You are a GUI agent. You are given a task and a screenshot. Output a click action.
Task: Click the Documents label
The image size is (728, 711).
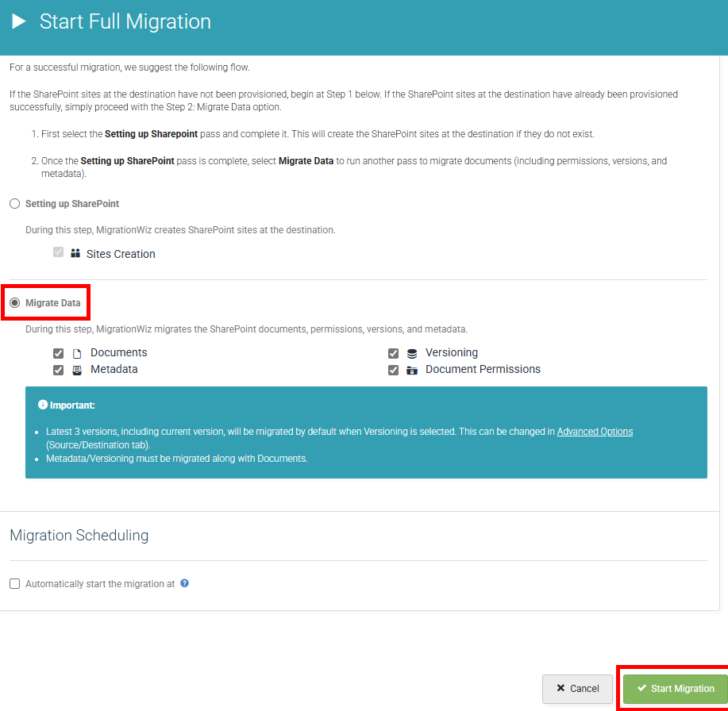pyautogui.click(x=119, y=352)
